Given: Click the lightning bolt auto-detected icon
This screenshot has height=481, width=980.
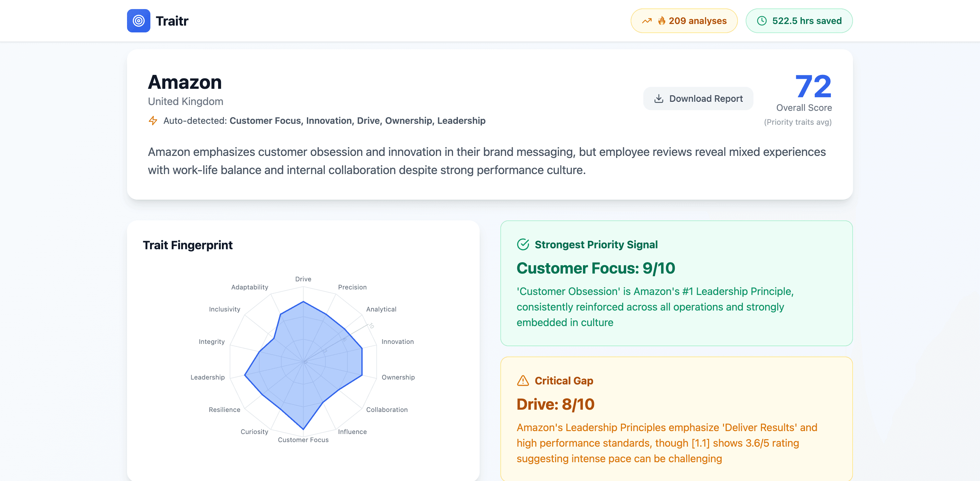Looking at the screenshot, I should tap(153, 121).
